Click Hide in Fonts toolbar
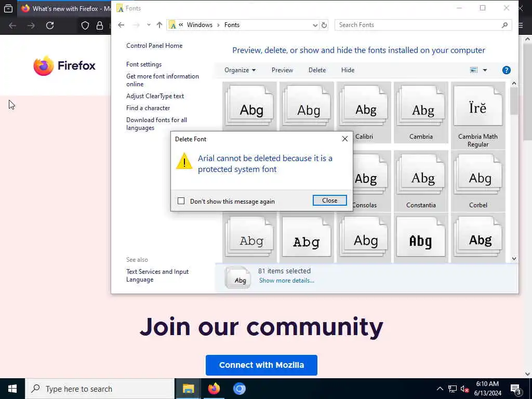Viewport: 532px width, 399px height. (x=348, y=70)
